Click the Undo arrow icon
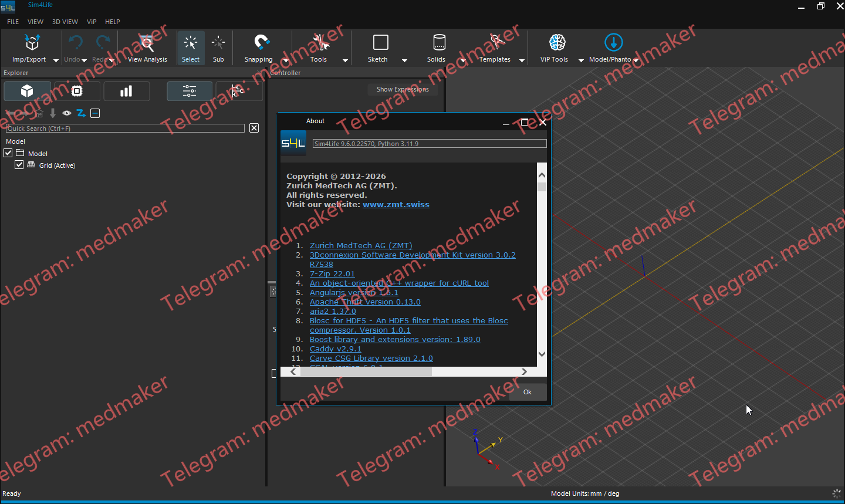The width and height of the screenshot is (845, 504). 75,42
